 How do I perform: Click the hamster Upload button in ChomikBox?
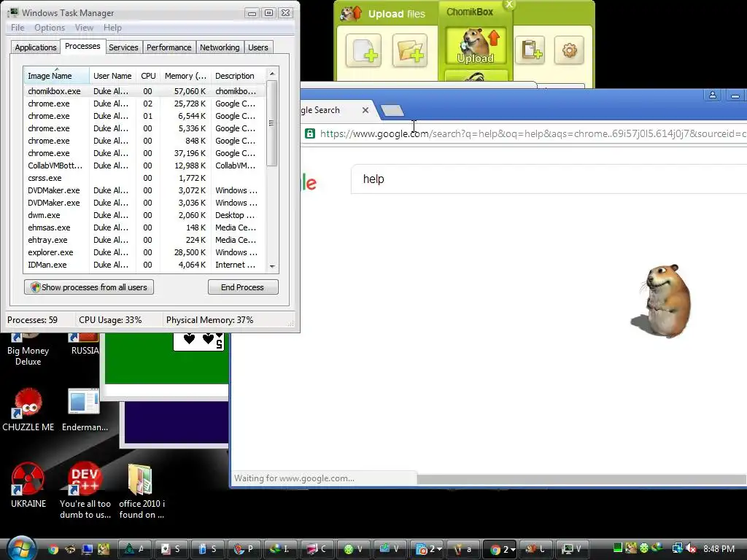[x=475, y=46]
